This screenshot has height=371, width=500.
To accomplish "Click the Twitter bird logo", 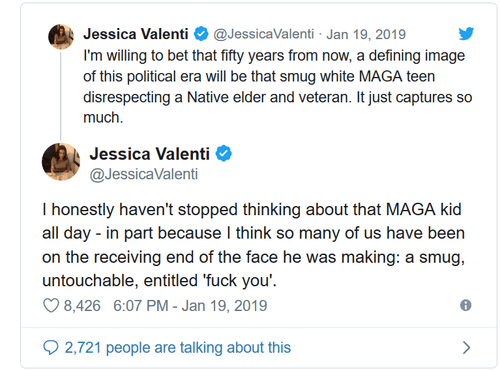I will point(466,33).
